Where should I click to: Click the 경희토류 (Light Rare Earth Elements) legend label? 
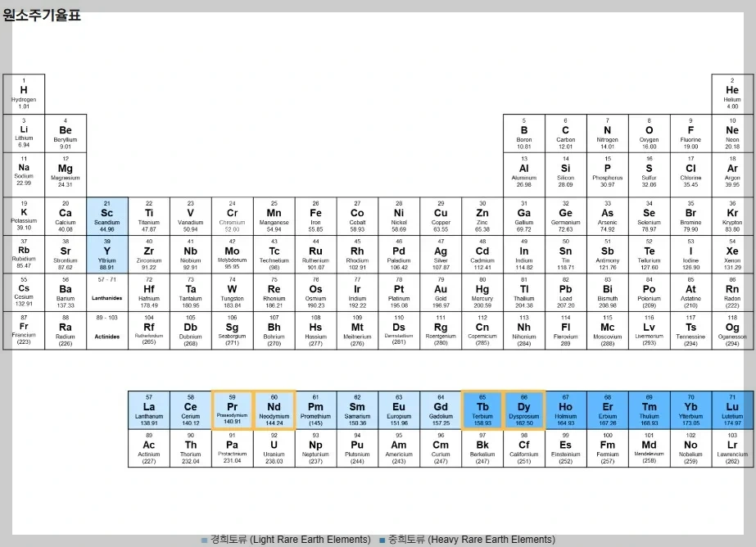[291, 540]
